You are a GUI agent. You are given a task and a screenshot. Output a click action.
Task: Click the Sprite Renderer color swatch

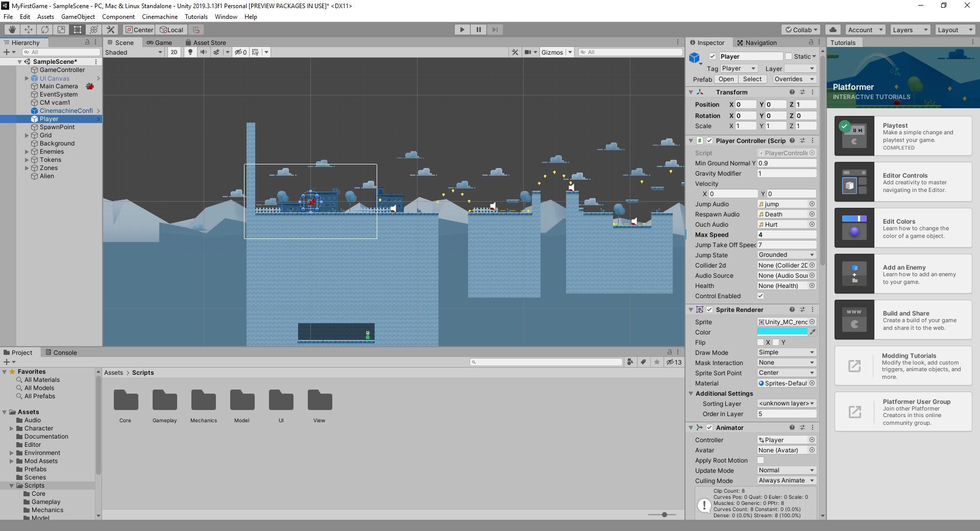coord(782,332)
